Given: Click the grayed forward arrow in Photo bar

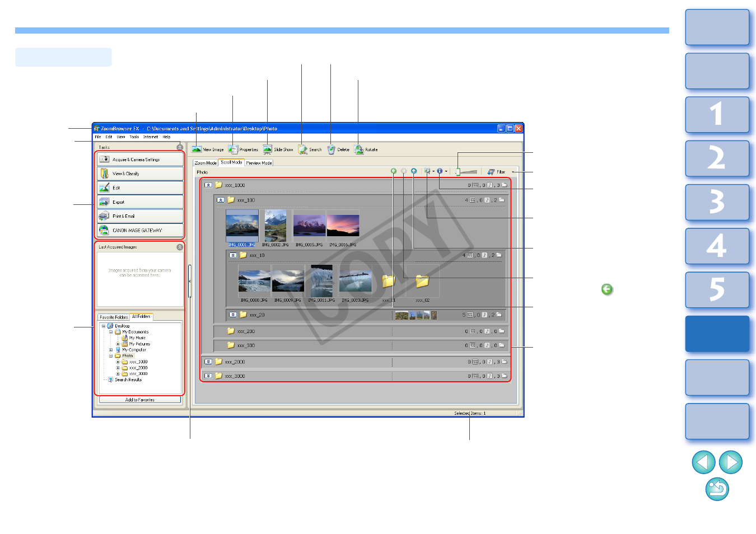Looking at the screenshot, I should (x=404, y=171).
